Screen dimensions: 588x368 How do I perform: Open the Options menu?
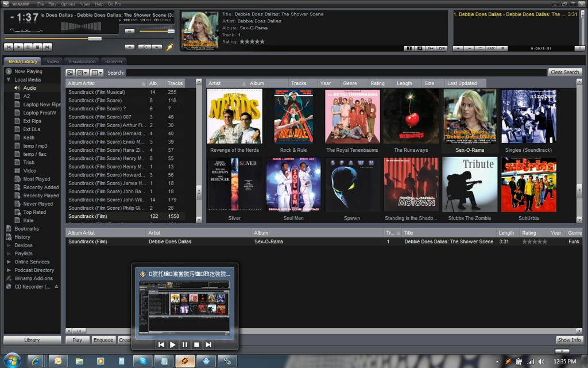click(x=68, y=4)
